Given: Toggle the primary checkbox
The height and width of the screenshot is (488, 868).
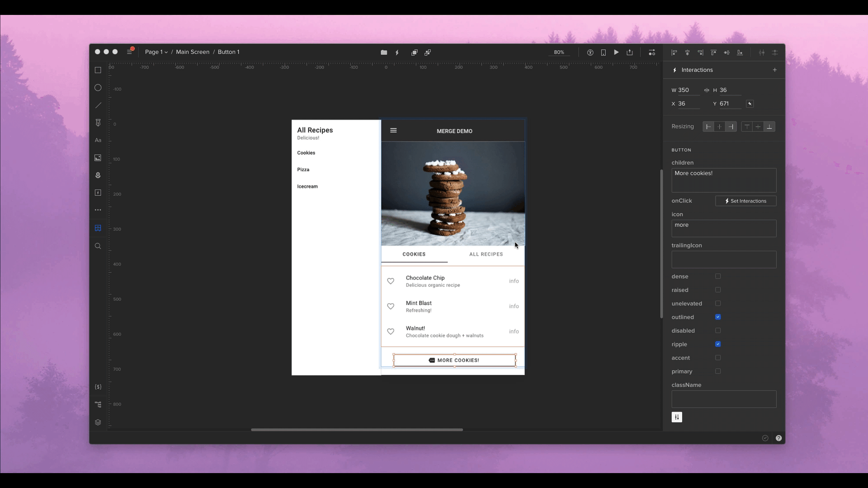Looking at the screenshot, I should click(718, 371).
